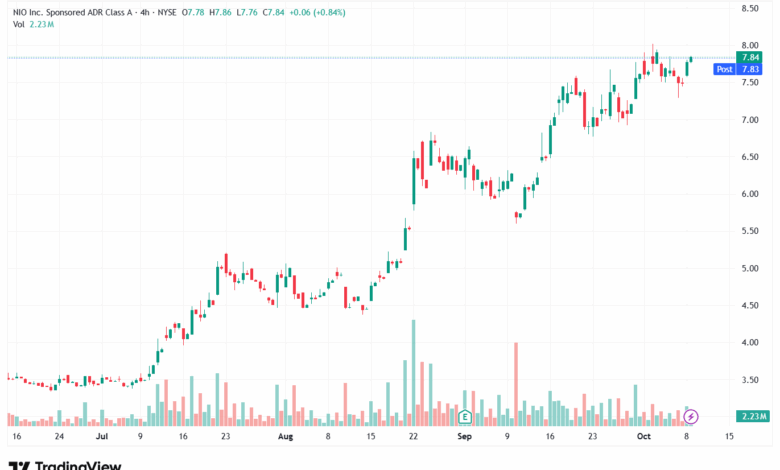Click the Vol indicator label

(17, 24)
